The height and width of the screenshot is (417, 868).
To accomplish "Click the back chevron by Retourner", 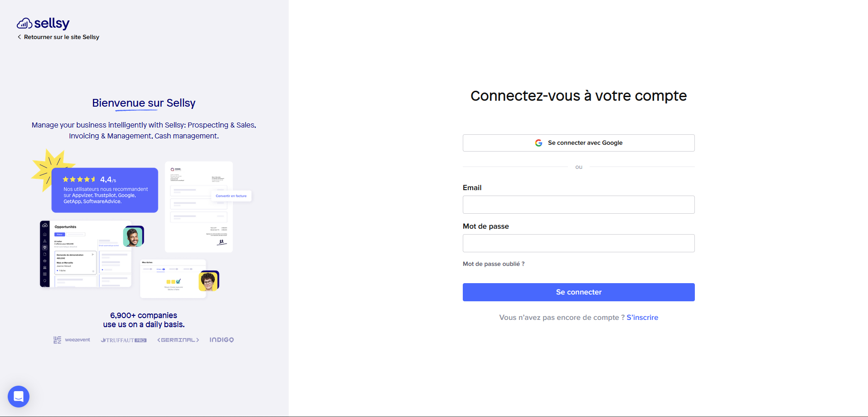I will click(19, 37).
